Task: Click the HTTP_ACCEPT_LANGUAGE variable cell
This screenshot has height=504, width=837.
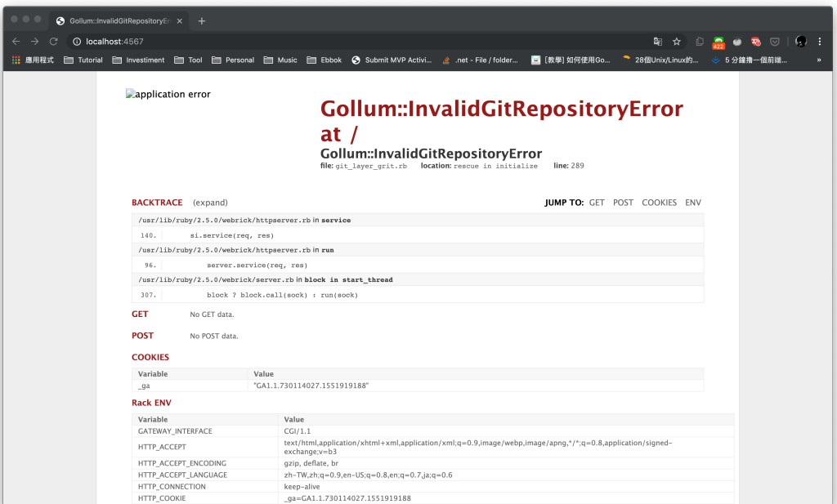Action: pos(205,475)
